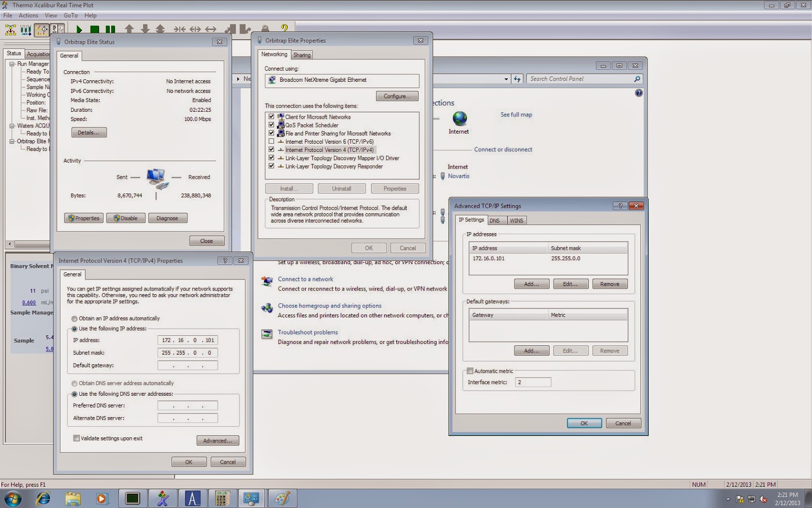Click the blue letter A taskbar icon
This screenshot has width=812, height=508.
tap(192, 498)
